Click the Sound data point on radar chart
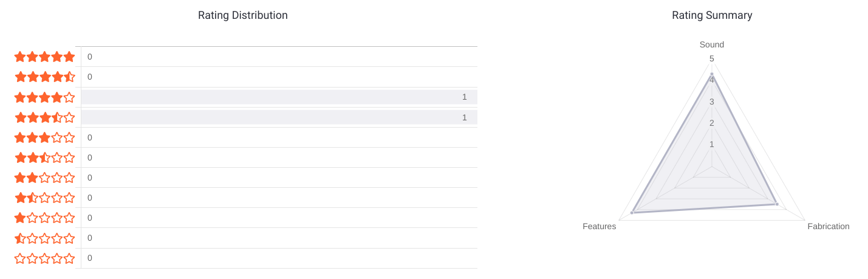This screenshot has height=279, width=868. coord(712,74)
